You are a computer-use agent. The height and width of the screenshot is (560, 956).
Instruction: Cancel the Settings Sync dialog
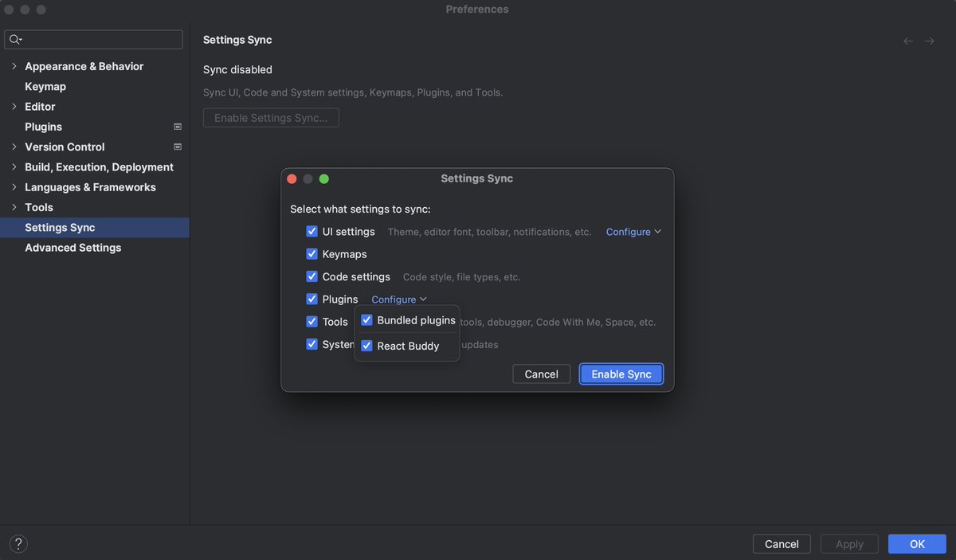[541, 374]
